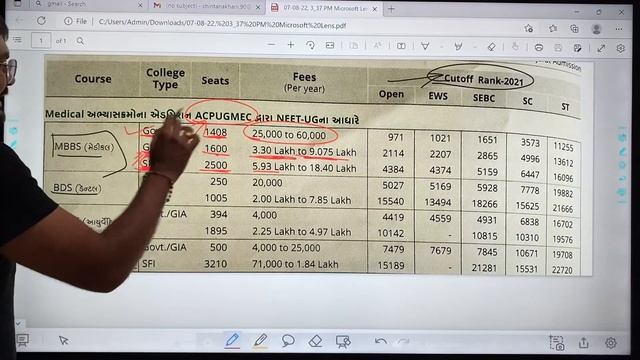
Task: Pick the eraser in bottom whiteboard toolbar
Action: coord(315,341)
